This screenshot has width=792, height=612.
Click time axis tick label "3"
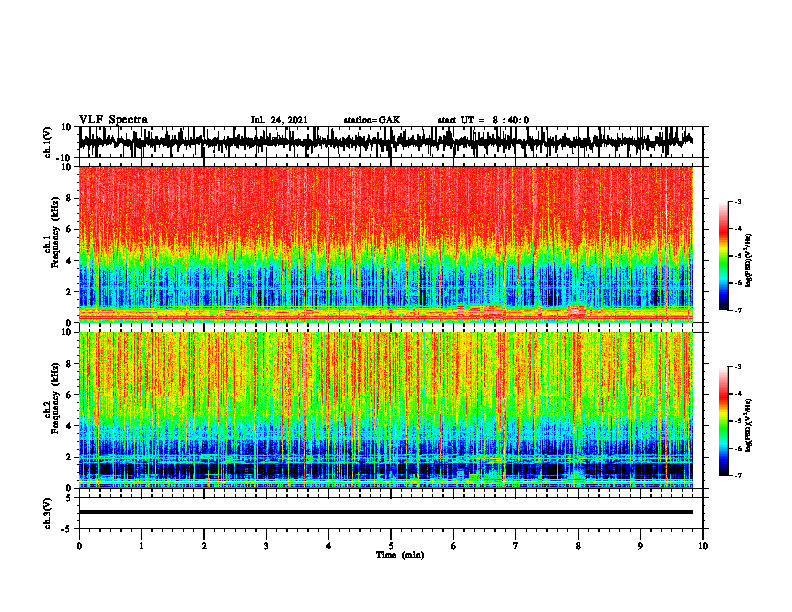(x=266, y=546)
